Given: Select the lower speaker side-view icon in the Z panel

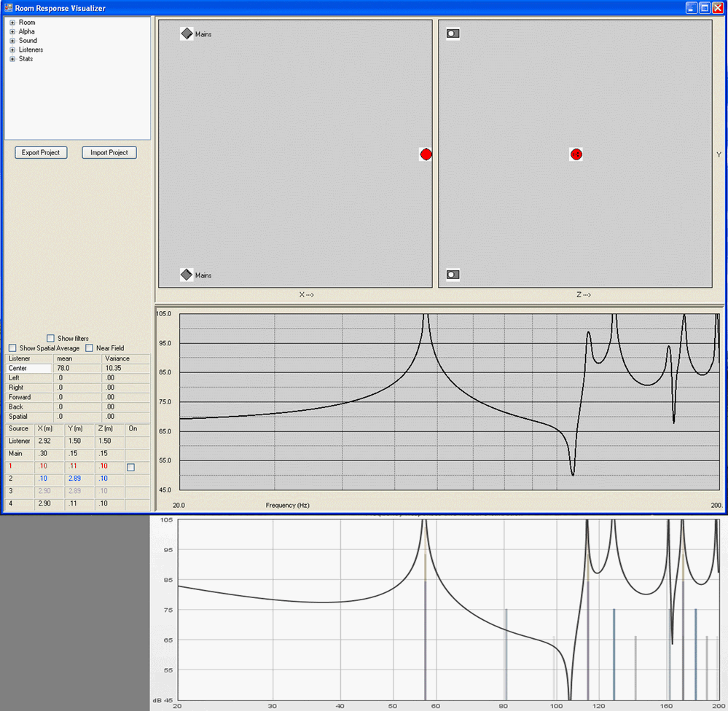Looking at the screenshot, I should 453,275.
